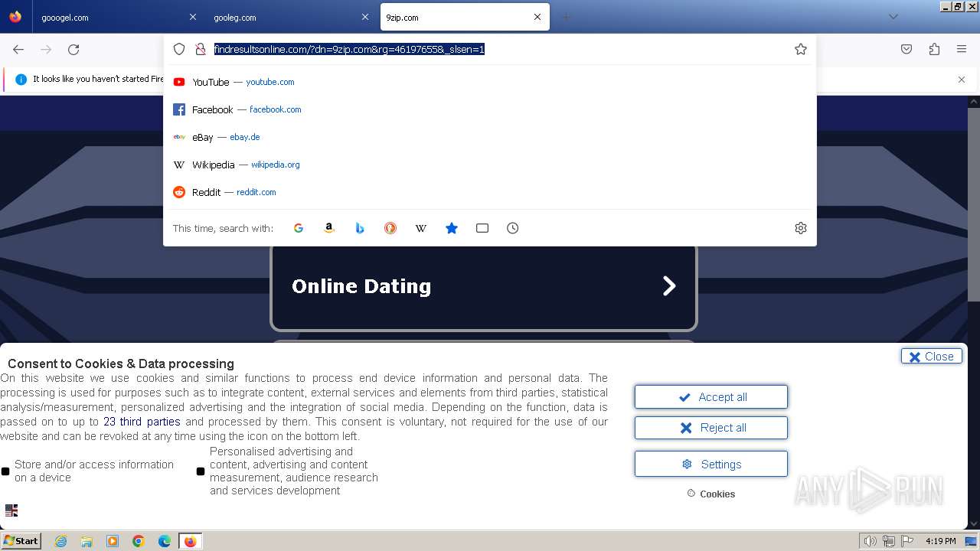Open the Cookies link
Viewport: 980px width, 551px height.
click(711, 494)
